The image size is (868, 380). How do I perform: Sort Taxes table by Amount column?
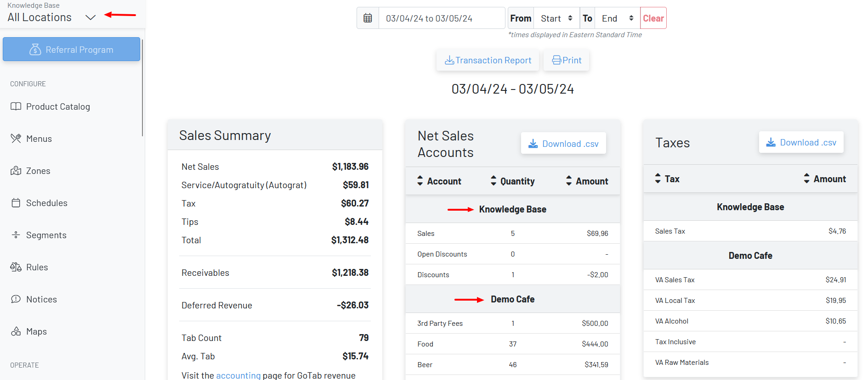click(824, 179)
